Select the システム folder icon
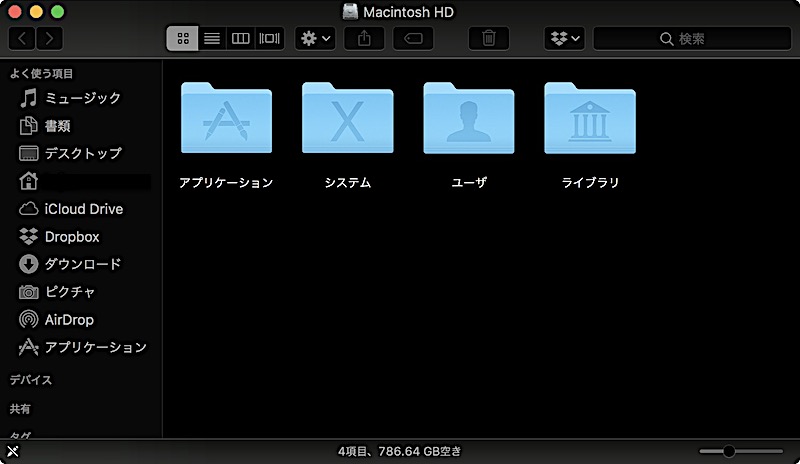800x464 pixels. [348, 118]
